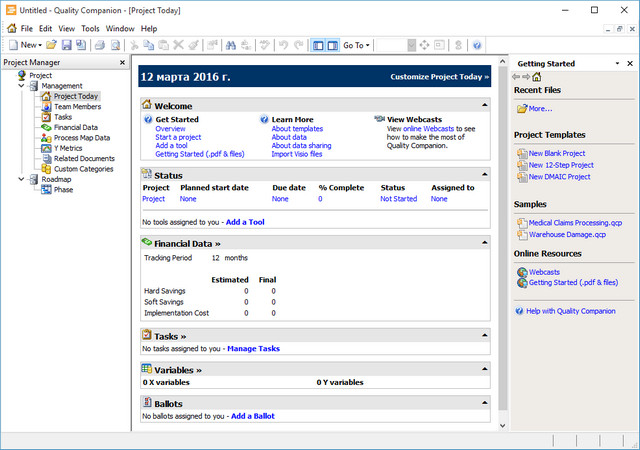Click the Save toolbar icon
Viewport: 640px width, 450px height.
(66, 45)
